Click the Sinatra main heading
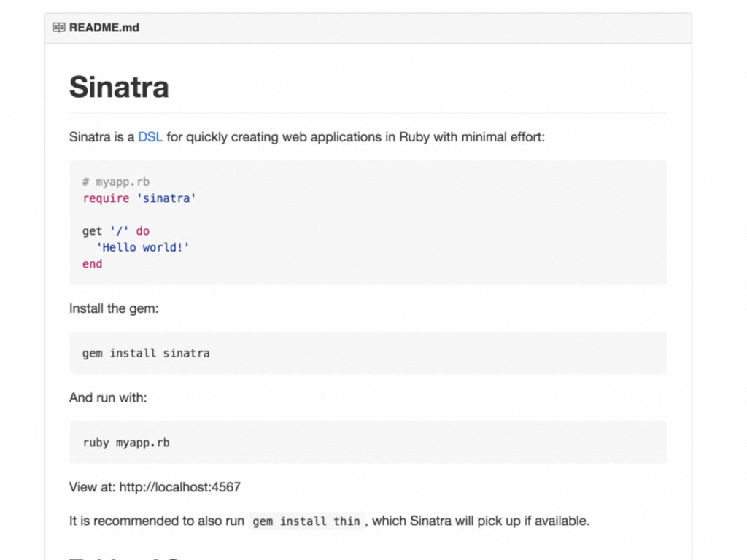The image size is (747, 560). pos(119,87)
